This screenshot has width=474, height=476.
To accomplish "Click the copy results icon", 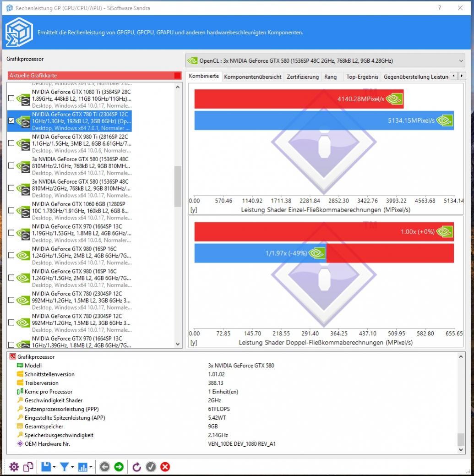I will (x=28, y=466).
